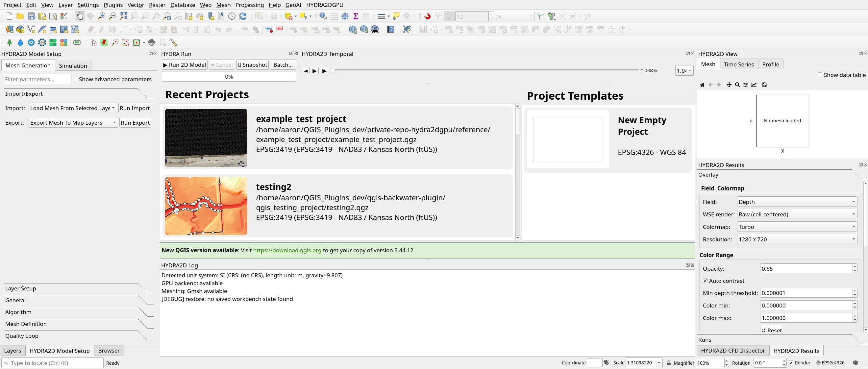Open the download.qgis.org link
This screenshot has height=369, width=868.
[x=287, y=250]
